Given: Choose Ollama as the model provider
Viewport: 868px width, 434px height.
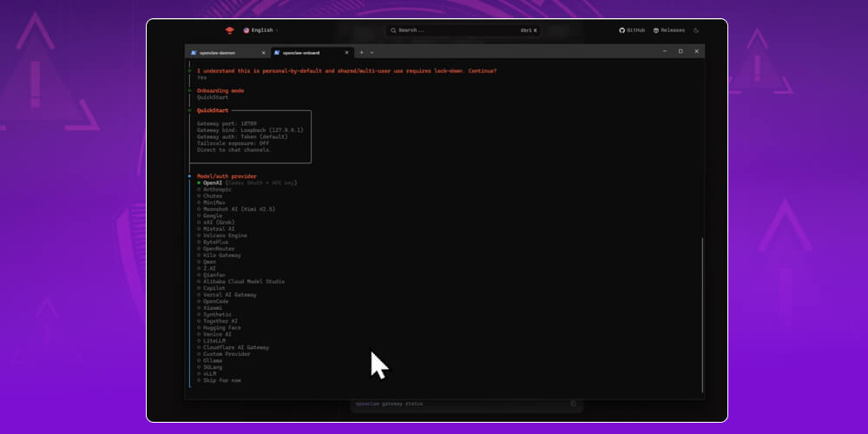Looking at the screenshot, I should (213, 360).
